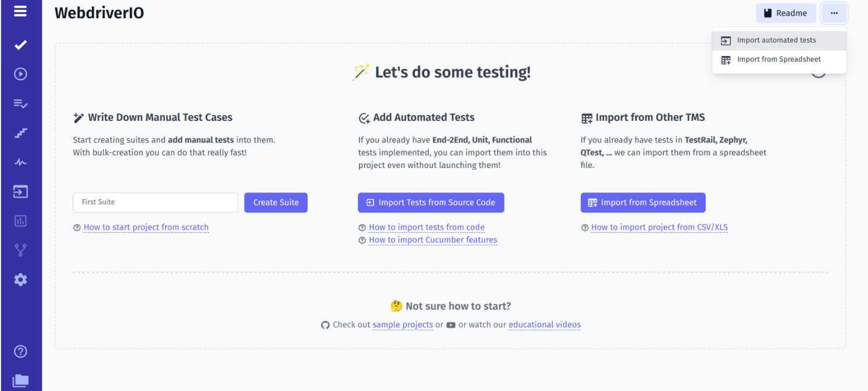Open the three-dots overflow menu
Screen dimensions: 868x391
pos(834,13)
